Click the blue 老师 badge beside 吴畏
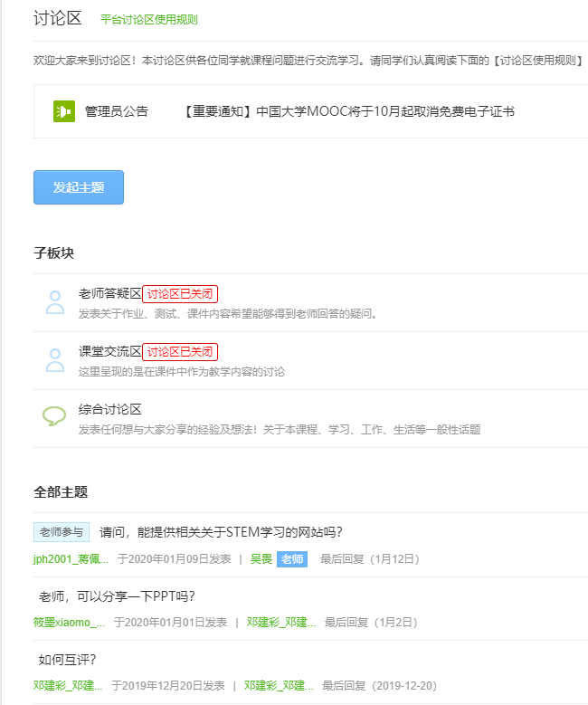Screen dimensions: 588x705 pos(292,559)
